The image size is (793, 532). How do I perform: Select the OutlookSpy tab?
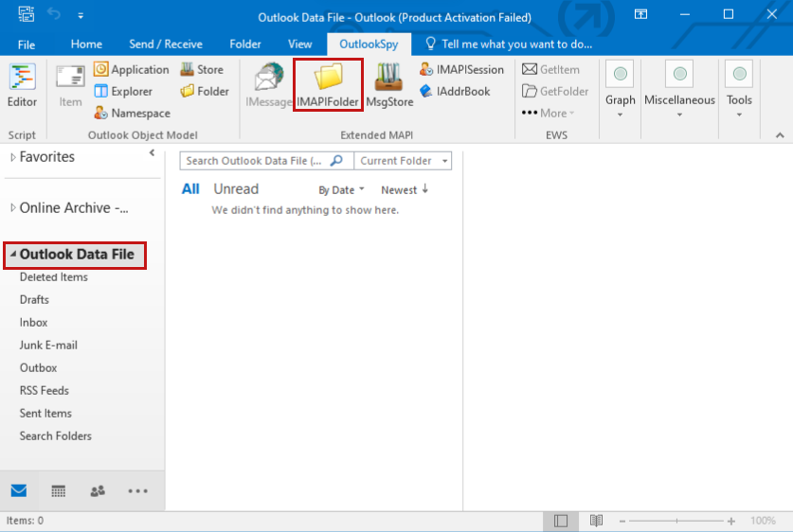pos(369,44)
